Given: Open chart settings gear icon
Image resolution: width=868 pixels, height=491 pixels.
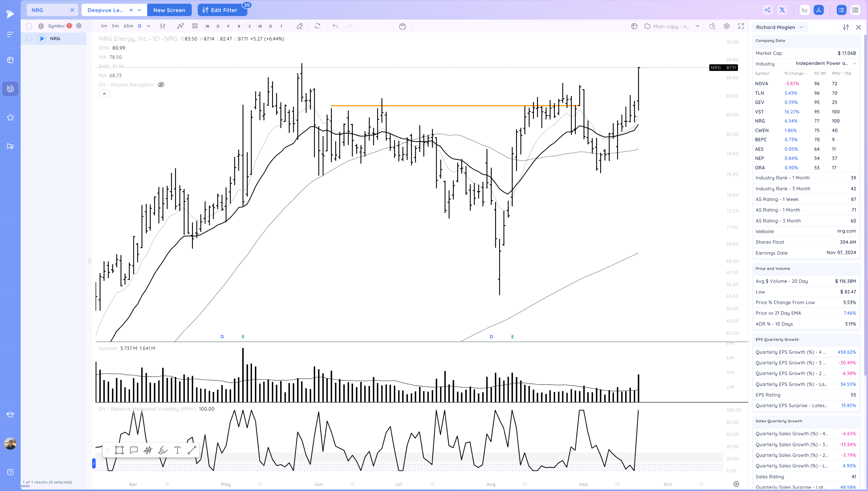Looking at the screenshot, I should 727,26.
